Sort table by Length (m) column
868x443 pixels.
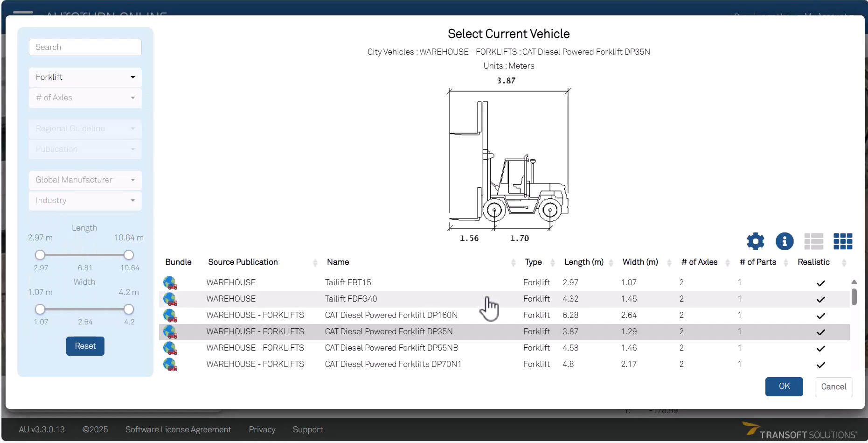point(584,262)
